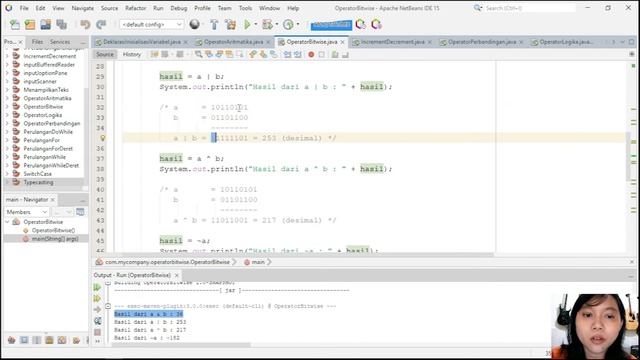Click Start Macro Recording red dot
Screen dimensions: 640x360
pyautogui.click(x=311, y=54)
